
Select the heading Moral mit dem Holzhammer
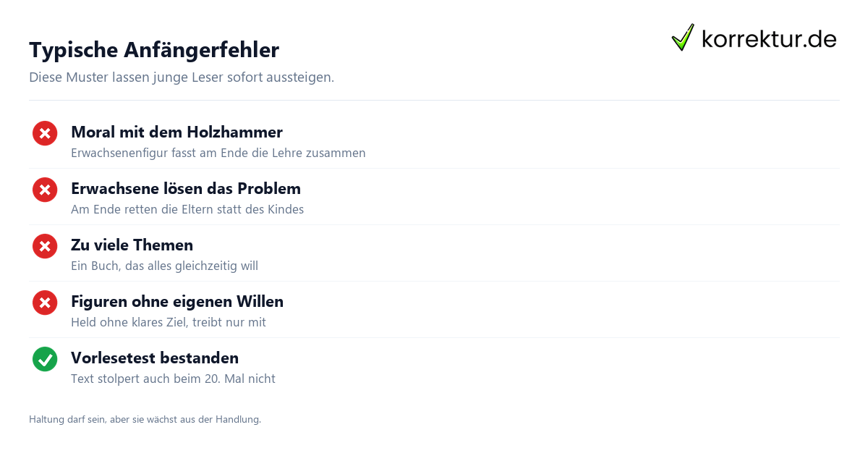[x=176, y=132]
